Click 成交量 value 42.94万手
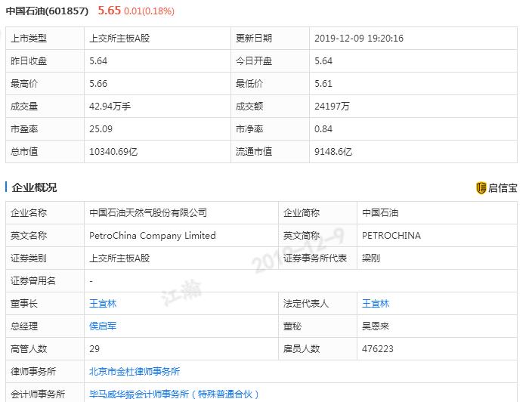This screenshot has width=532, height=402. coord(110,107)
